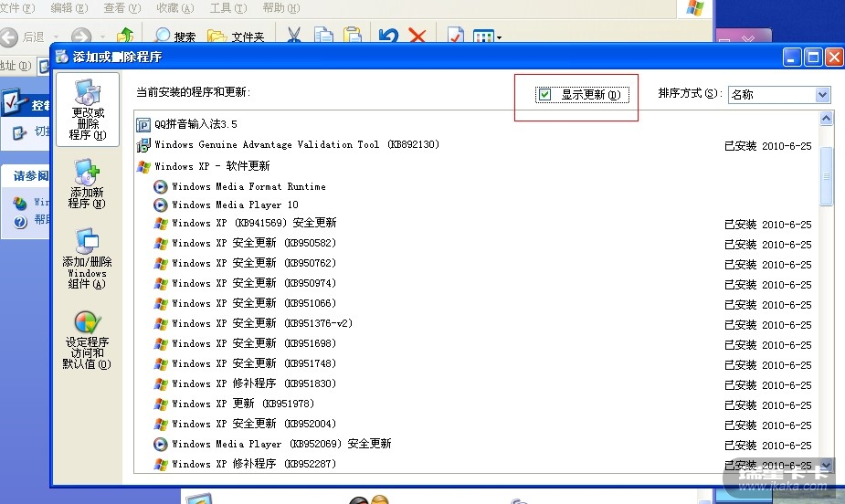
Task: Click the 2010-6-25 date for KB950582
Action: coord(787,245)
